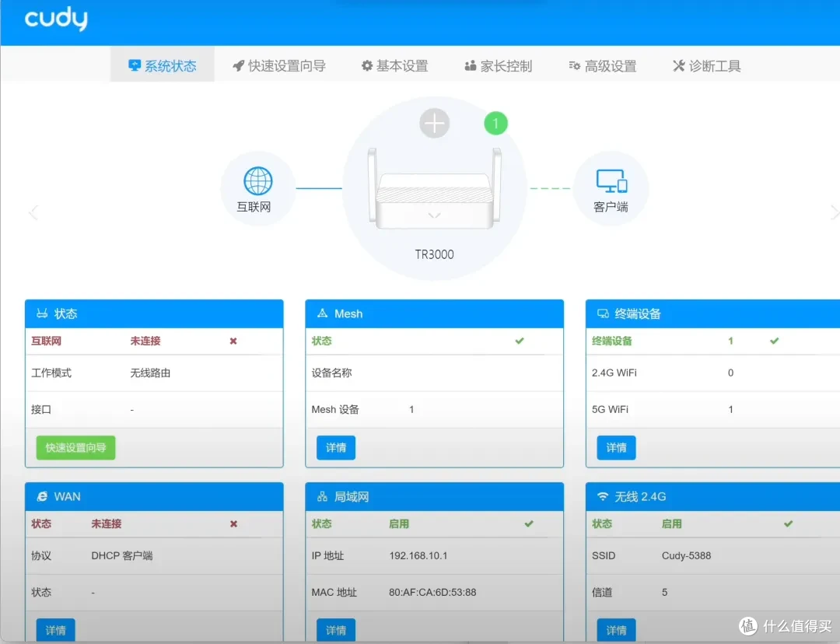Click the IP address 192.168.10.1
This screenshot has width=840, height=644.
coord(418,555)
